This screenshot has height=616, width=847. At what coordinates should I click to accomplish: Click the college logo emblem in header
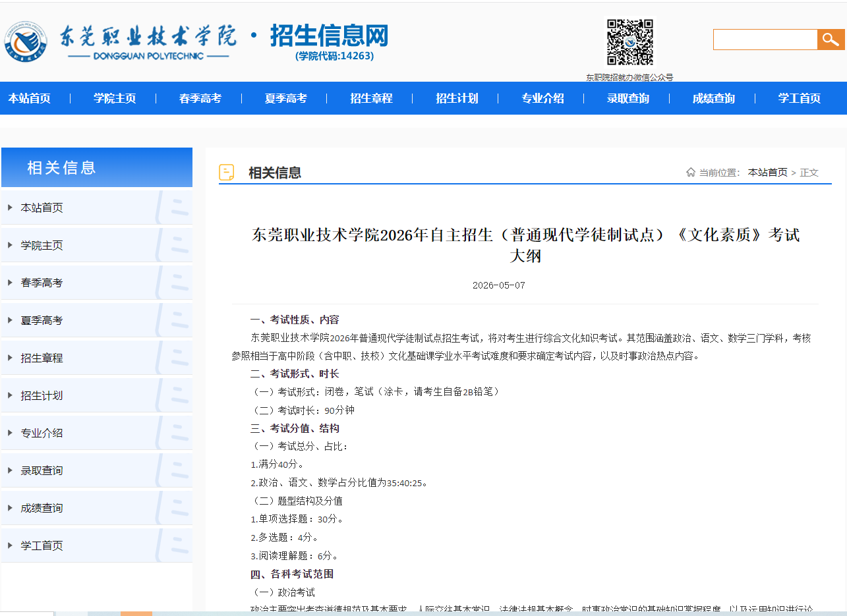[x=25, y=42]
